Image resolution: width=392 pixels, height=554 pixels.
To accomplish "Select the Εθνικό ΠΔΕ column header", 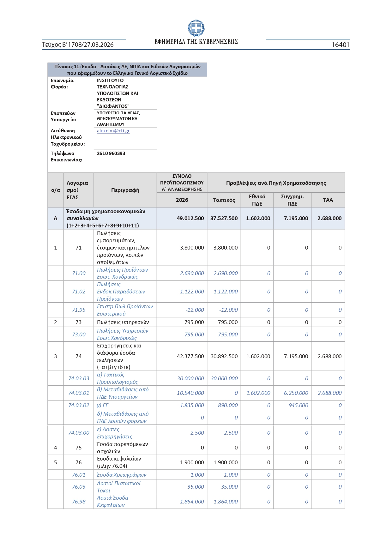I will point(257,200).
